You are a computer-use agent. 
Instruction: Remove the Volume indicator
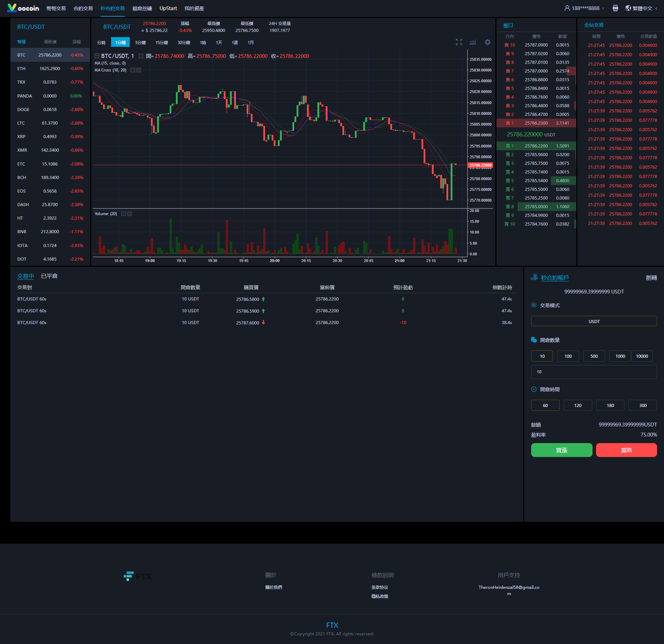(x=129, y=214)
